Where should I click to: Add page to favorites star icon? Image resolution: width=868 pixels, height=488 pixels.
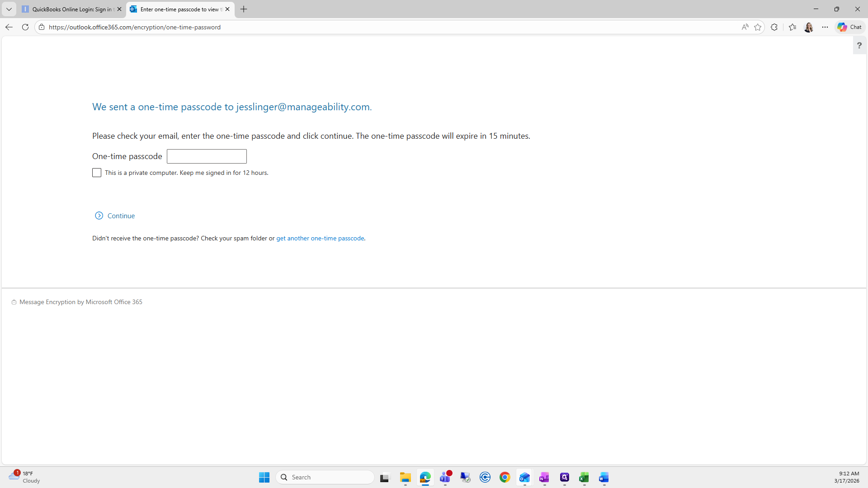point(758,27)
